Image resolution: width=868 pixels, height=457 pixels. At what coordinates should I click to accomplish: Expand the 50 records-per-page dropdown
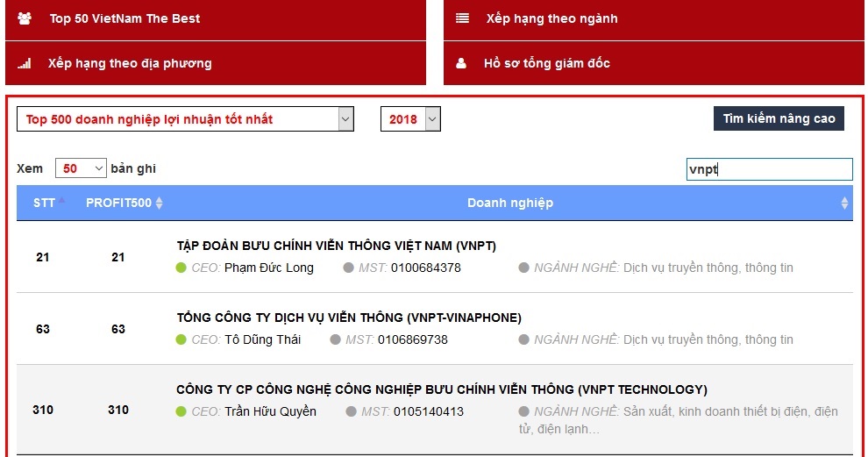pos(81,168)
